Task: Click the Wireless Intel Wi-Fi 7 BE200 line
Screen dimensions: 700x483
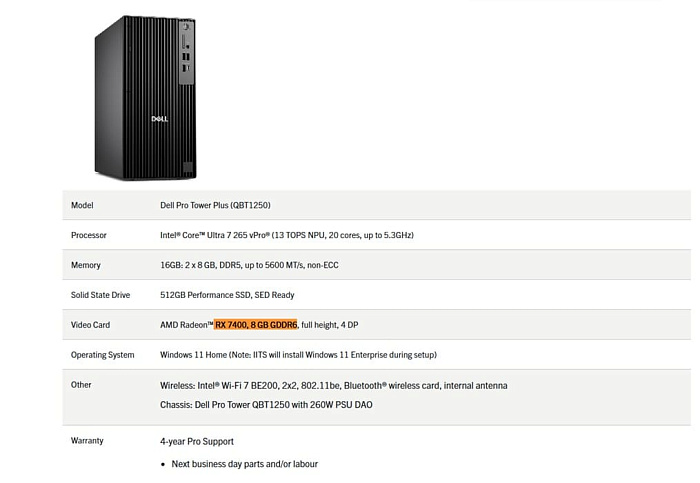Action: (x=333, y=386)
